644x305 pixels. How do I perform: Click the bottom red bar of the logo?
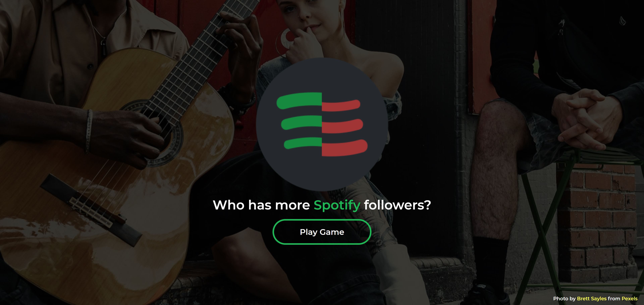coord(344,148)
